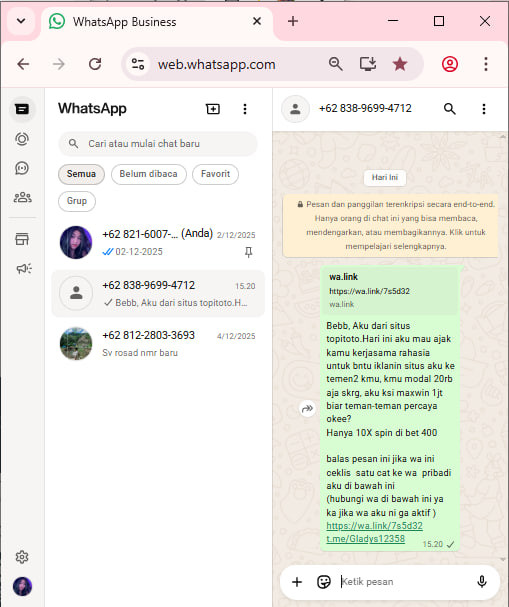Select the Belum dibaca filter
The image size is (509, 607).
[149, 174]
